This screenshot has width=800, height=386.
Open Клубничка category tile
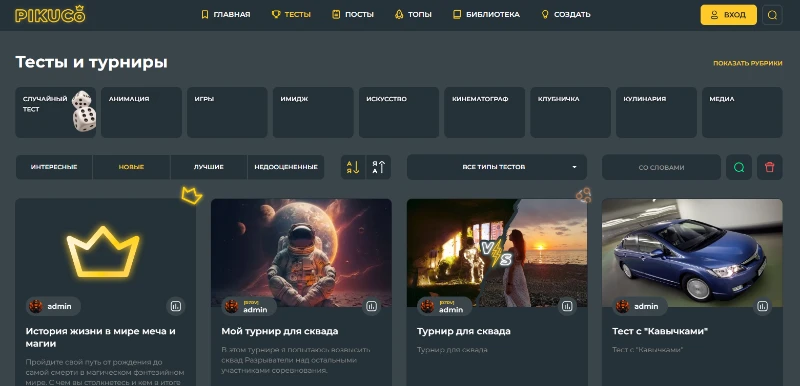pos(570,112)
